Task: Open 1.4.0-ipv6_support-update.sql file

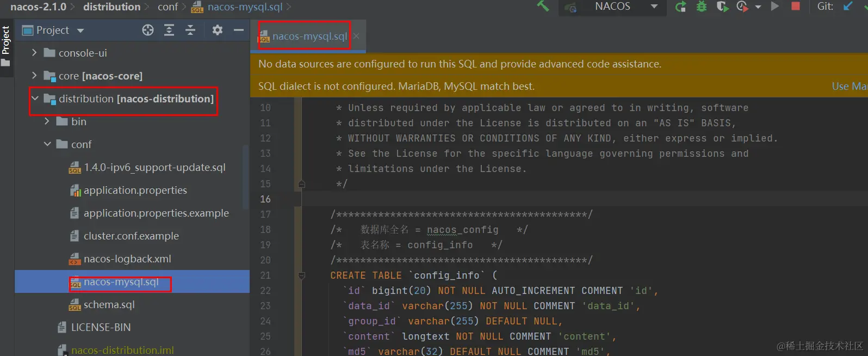Action: pyautogui.click(x=154, y=167)
